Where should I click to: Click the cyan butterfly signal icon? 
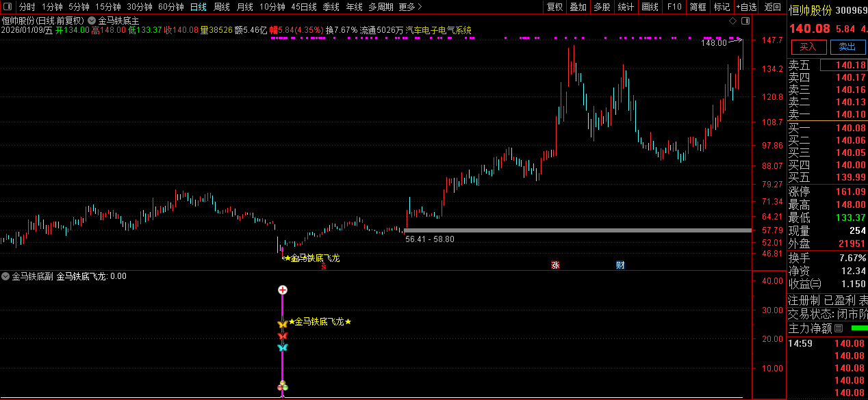(x=283, y=347)
